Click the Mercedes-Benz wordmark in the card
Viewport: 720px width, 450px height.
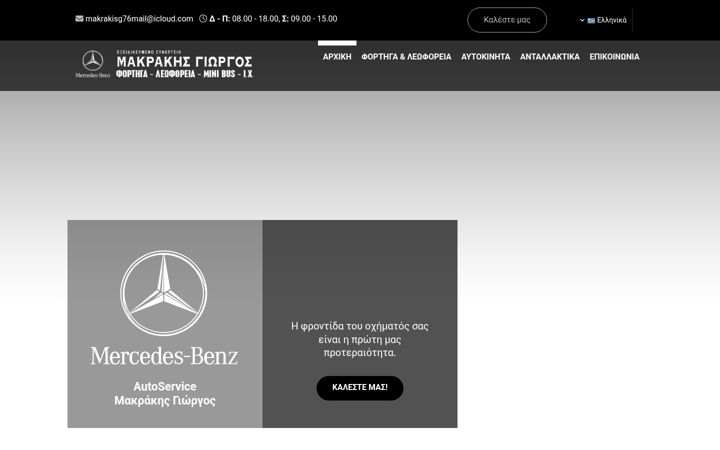pos(164,356)
